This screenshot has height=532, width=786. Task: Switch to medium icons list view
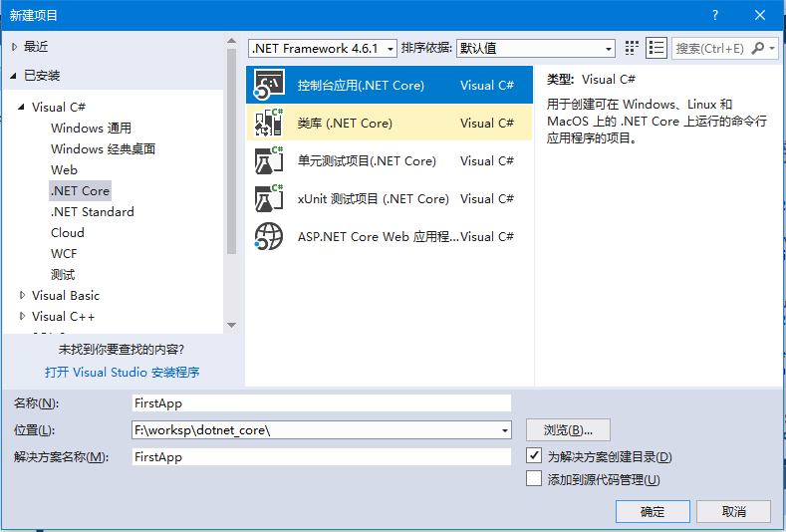click(x=655, y=48)
